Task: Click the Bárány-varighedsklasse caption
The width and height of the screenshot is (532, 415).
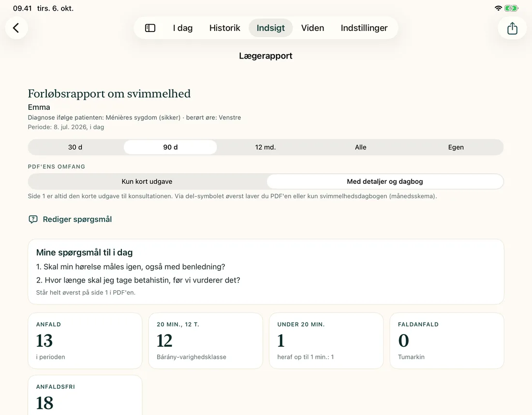Action: pos(192,357)
